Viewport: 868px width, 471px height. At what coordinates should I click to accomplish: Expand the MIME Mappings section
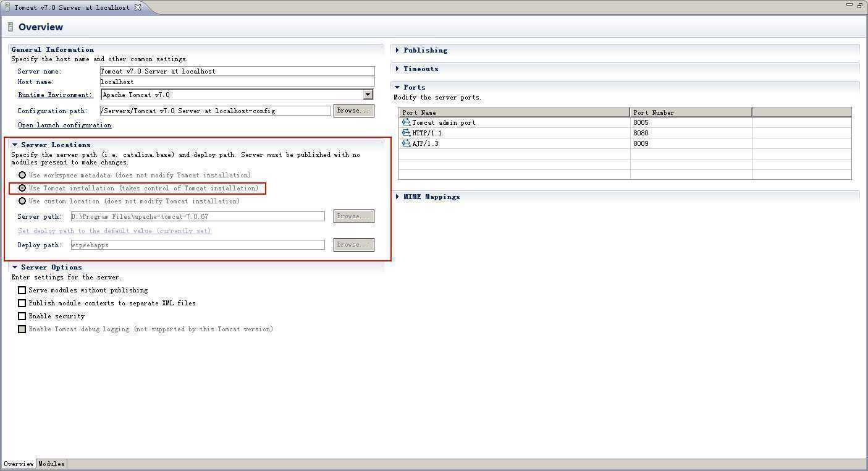click(x=397, y=197)
